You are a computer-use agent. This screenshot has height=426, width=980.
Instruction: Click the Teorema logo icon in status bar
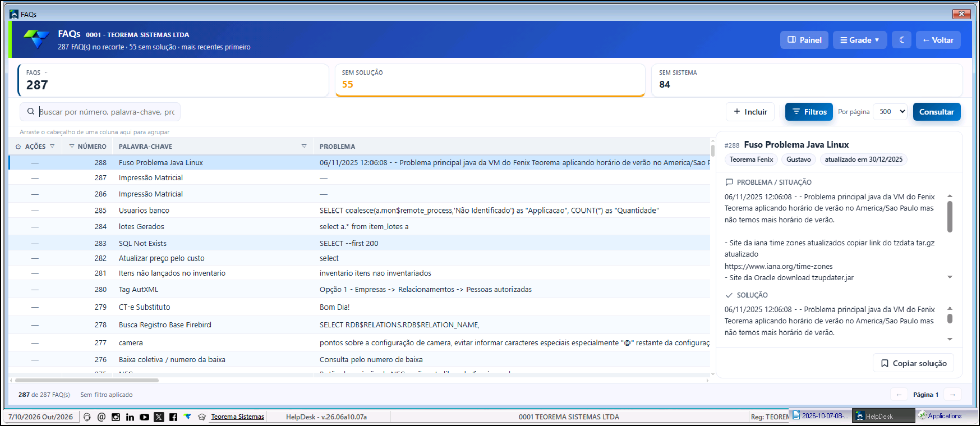[188, 417]
